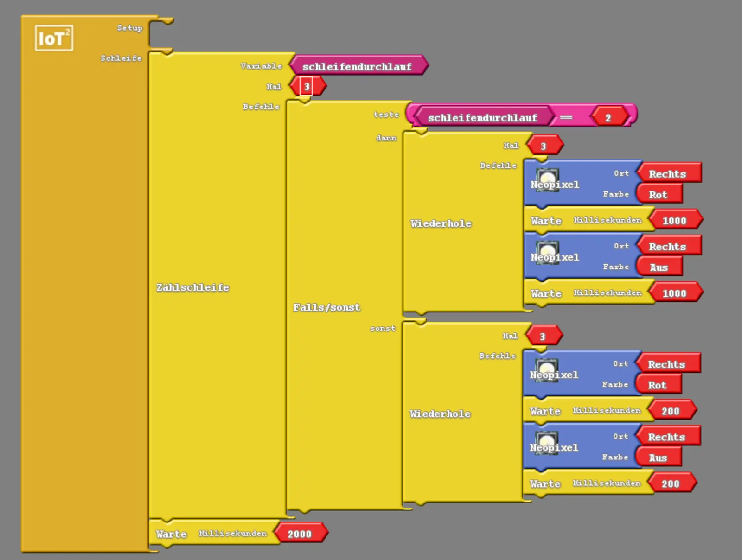Click the first 200 milliseconds value
The image size is (742, 560).
[670, 411]
